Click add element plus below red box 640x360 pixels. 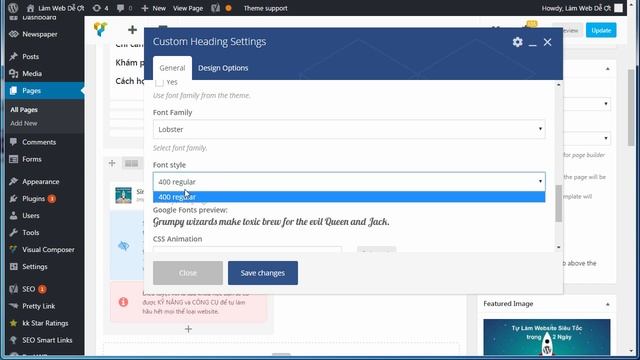coord(188,329)
